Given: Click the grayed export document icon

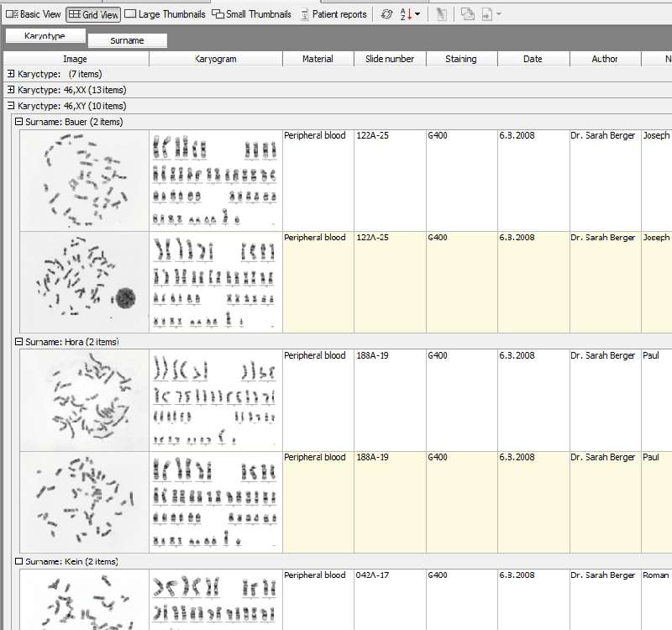Looking at the screenshot, I should [487, 14].
